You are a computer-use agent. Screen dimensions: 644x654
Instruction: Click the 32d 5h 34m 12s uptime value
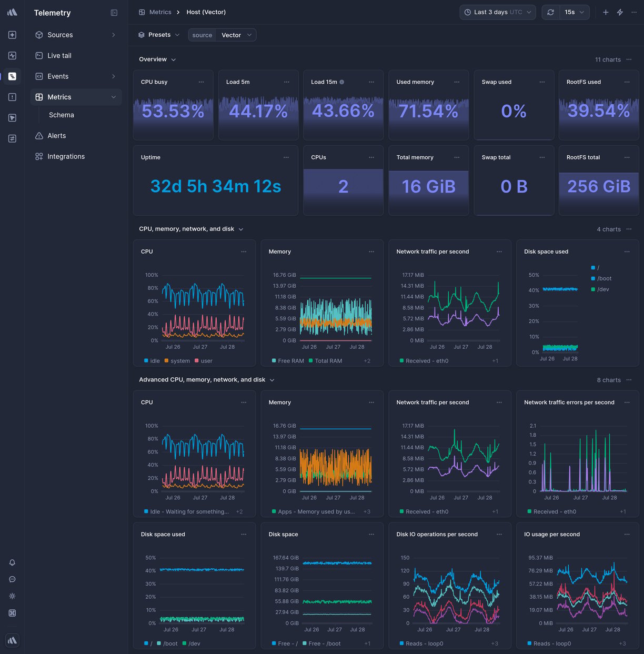216,186
